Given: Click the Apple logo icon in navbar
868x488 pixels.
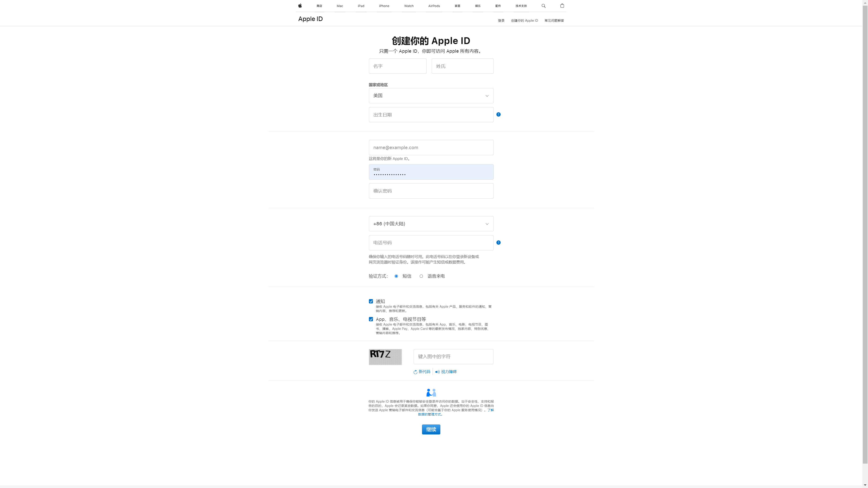Looking at the screenshot, I should point(300,5).
